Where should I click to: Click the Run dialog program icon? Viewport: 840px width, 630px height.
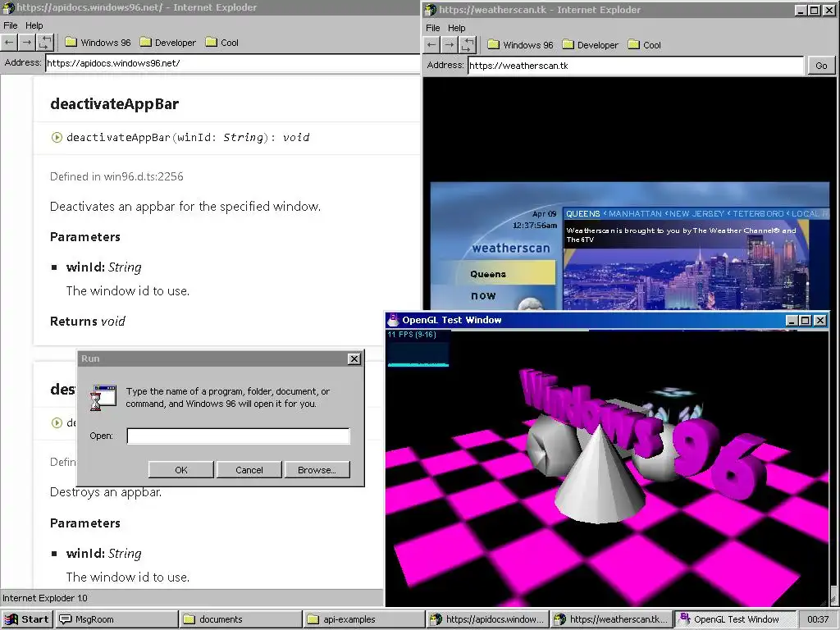click(x=103, y=398)
